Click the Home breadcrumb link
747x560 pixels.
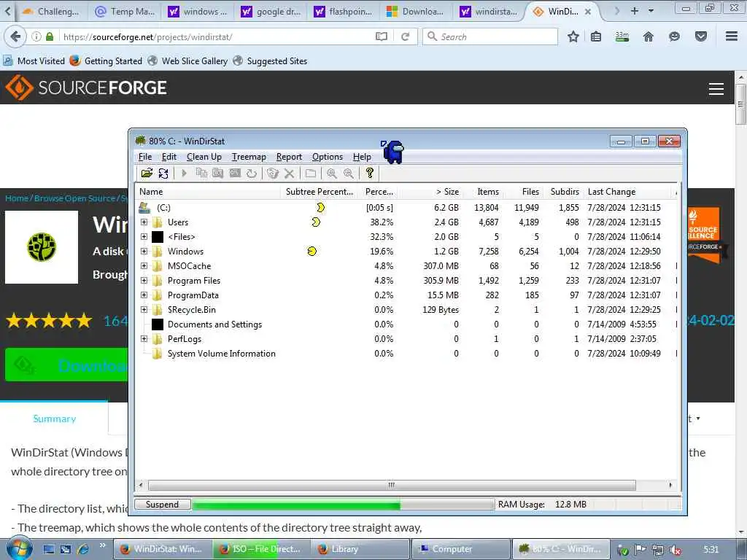coord(17,198)
